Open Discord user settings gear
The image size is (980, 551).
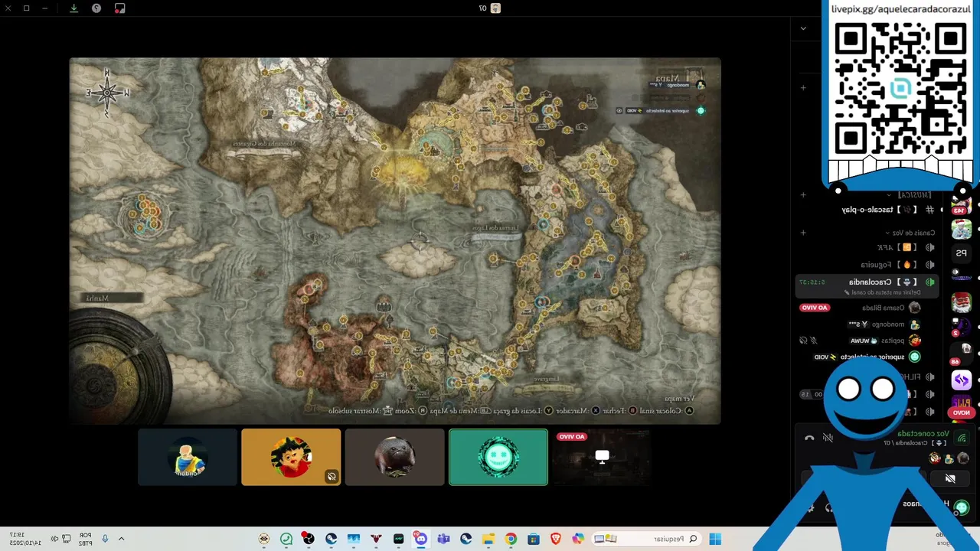(x=810, y=507)
